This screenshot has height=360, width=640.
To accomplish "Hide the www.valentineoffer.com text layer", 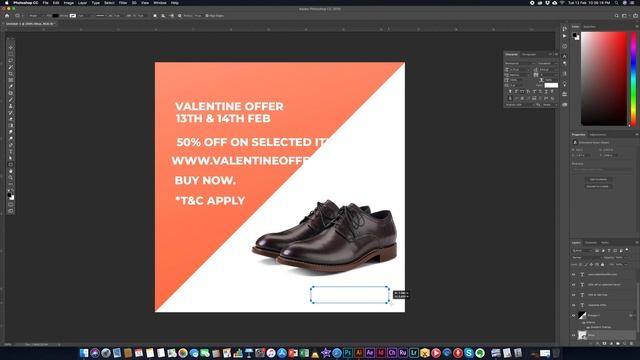I will [573, 274].
